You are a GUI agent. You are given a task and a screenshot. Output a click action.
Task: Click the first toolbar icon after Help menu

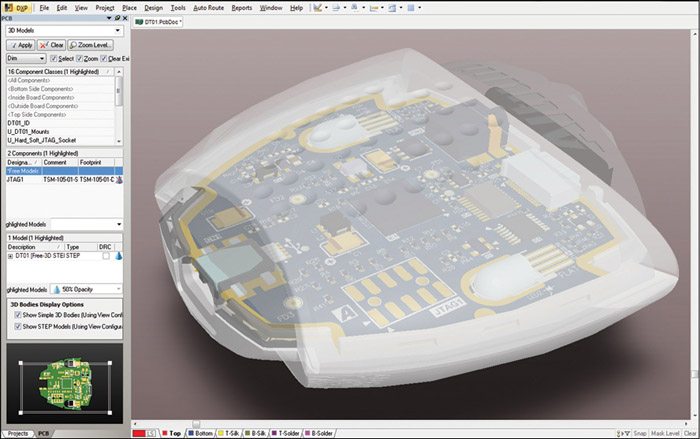tap(317, 7)
